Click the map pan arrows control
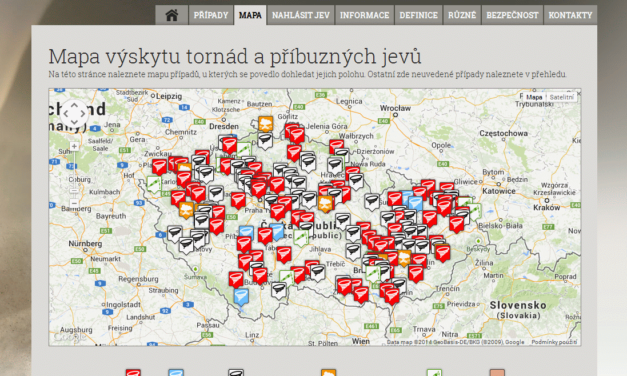This screenshot has height=376, width=627. click(x=74, y=114)
